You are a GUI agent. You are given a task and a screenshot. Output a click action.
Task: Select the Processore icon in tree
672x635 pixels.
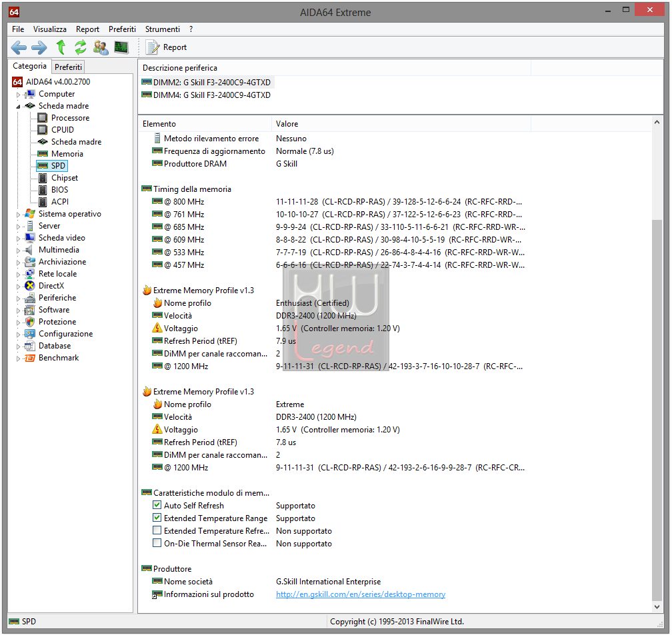pyautogui.click(x=43, y=118)
